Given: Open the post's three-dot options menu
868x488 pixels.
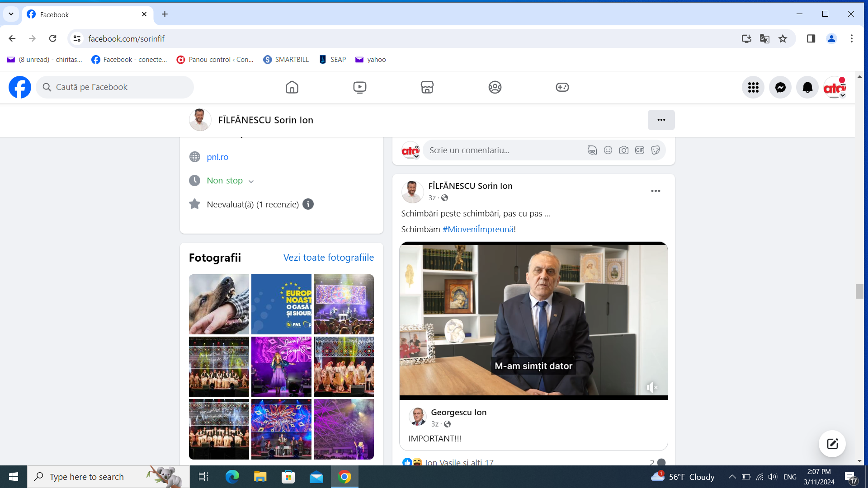Looking at the screenshot, I should click(x=656, y=191).
